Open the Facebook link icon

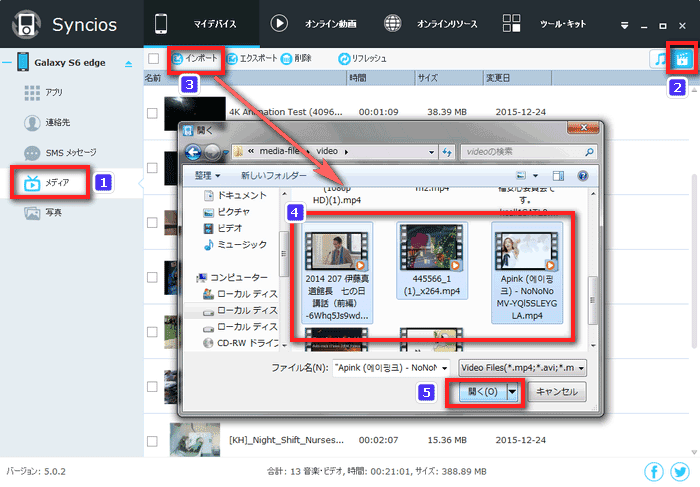coord(654,471)
